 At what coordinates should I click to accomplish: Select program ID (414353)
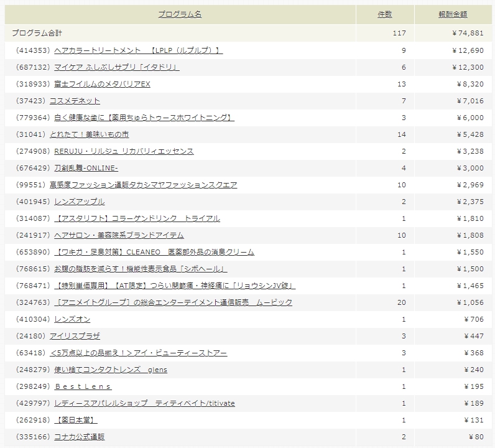tap(33, 50)
